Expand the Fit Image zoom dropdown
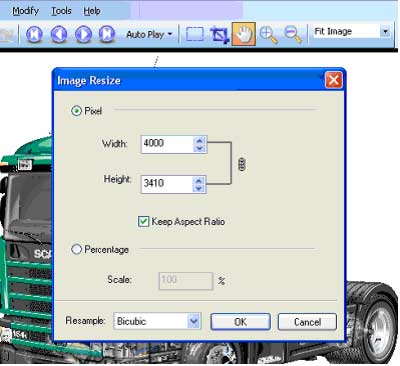The width and height of the screenshot is (400, 366). (x=385, y=32)
